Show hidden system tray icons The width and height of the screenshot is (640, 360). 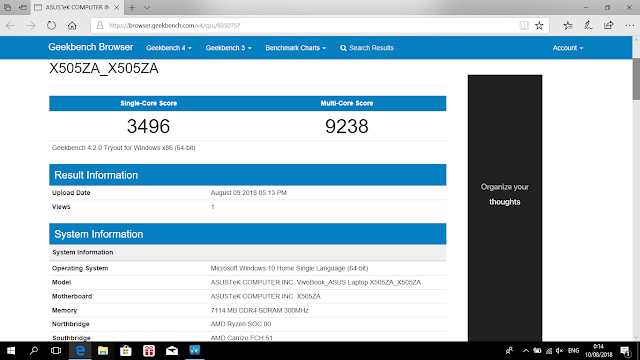tap(526, 351)
